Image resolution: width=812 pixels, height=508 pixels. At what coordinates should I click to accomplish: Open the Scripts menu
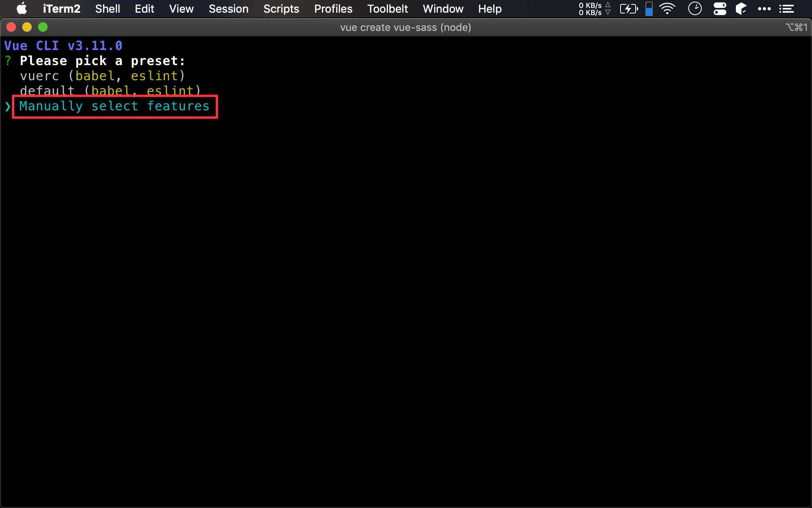pos(281,9)
